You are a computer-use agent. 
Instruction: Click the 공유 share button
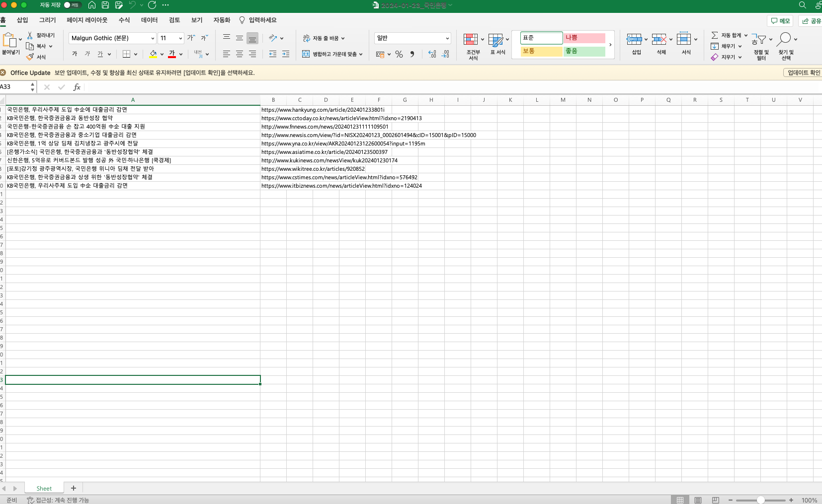tap(811, 21)
